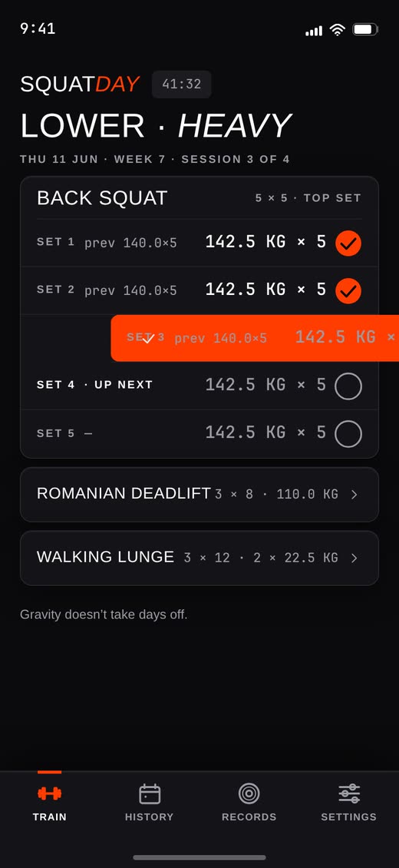Image resolution: width=399 pixels, height=868 pixels.
Task: Open the Records target icon
Action: pyautogui.click(x=249, y=793)
